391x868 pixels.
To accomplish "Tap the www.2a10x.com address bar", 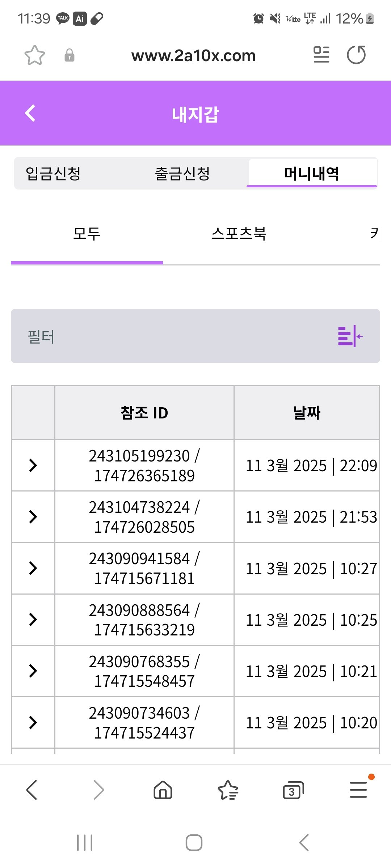I will (193, 56).
